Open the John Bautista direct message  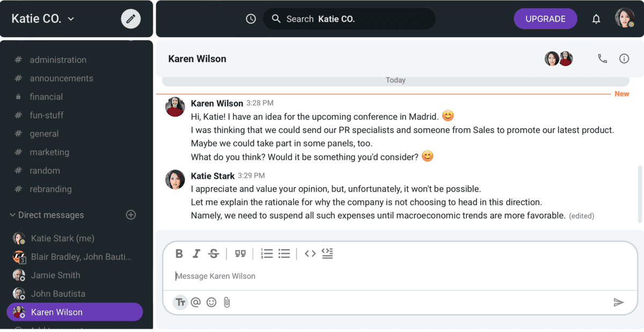(x=58, y=294)
